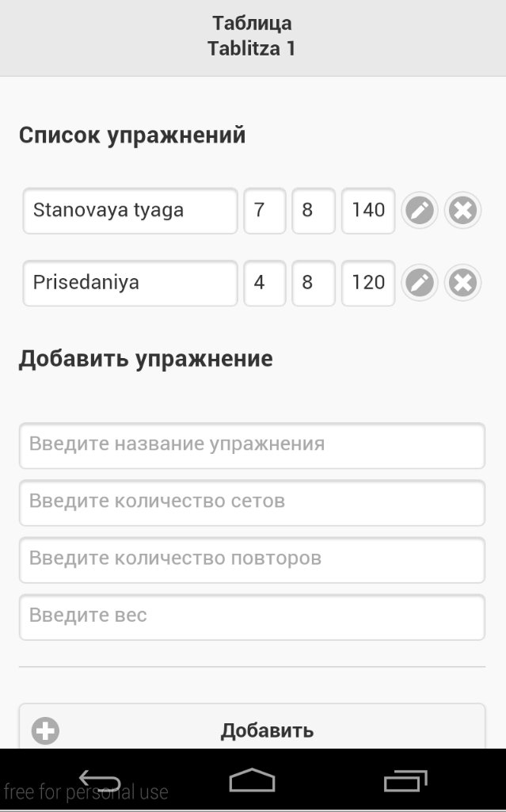The width and height of the screenshot is (506, 812).
Task: Click the Введите количество повторов field
Action: click(x=252, y=559)
